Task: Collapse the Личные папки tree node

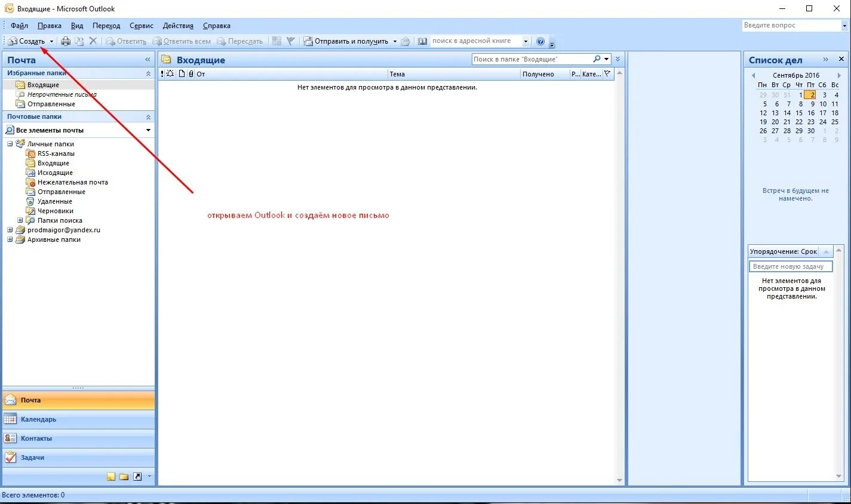Action: (10, 144)
